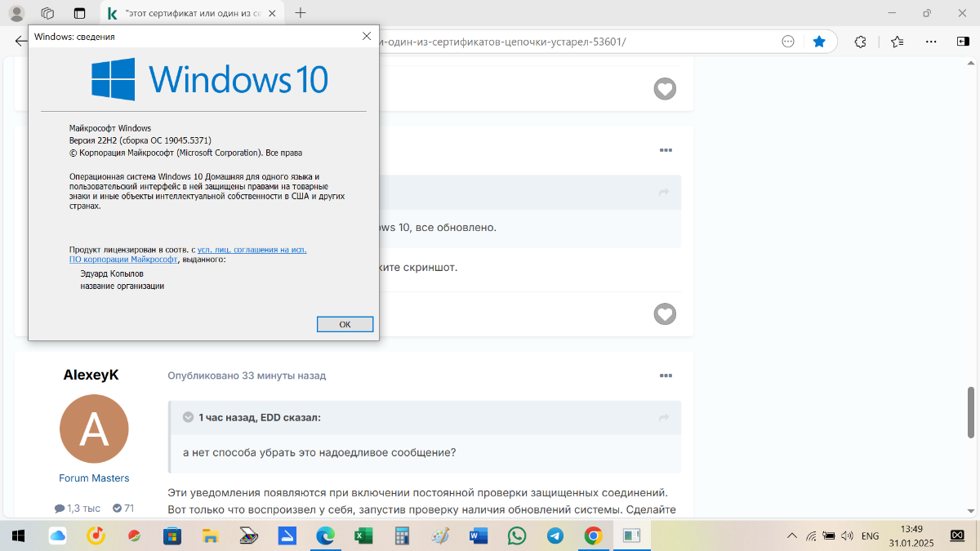Open the Edge profile avatar icon

tap(16, 13)
